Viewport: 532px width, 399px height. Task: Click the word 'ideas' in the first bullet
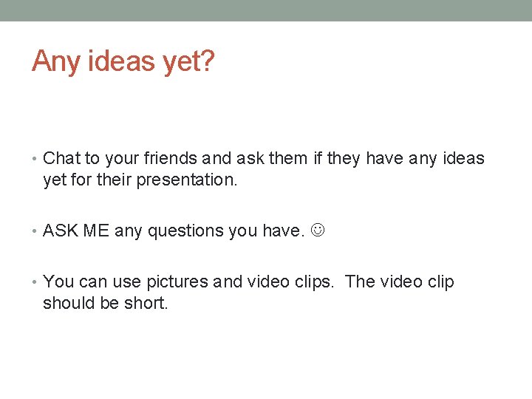click(x=463, y=158)
